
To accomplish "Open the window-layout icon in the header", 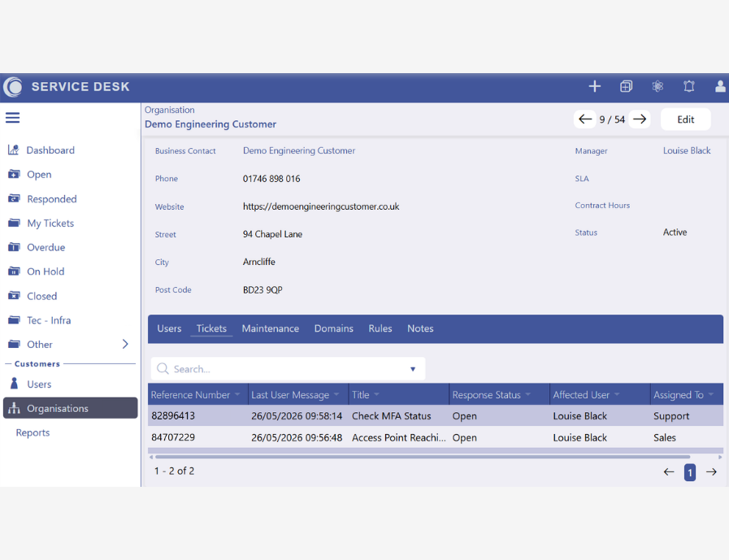I will tap(627, 86).
